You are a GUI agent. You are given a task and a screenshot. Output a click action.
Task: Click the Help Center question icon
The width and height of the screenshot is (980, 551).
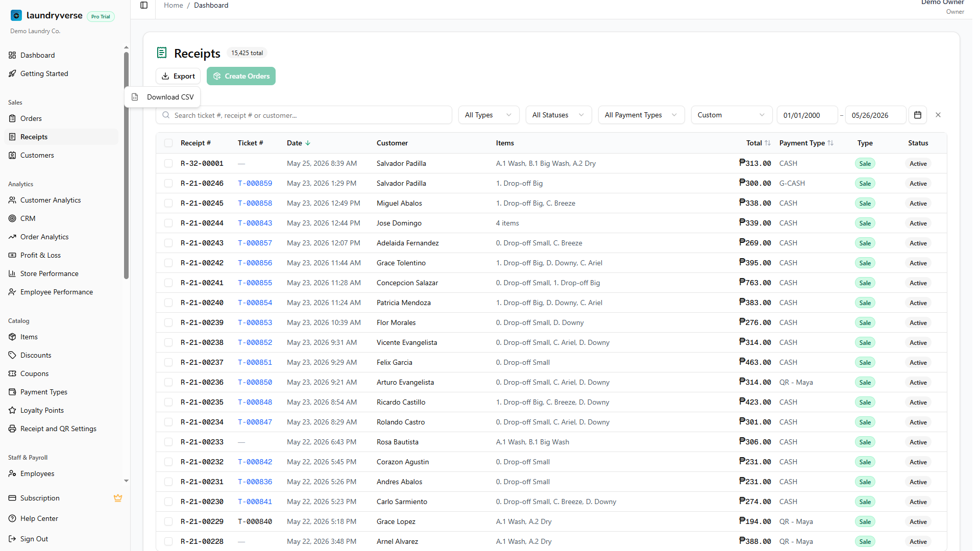12,518
